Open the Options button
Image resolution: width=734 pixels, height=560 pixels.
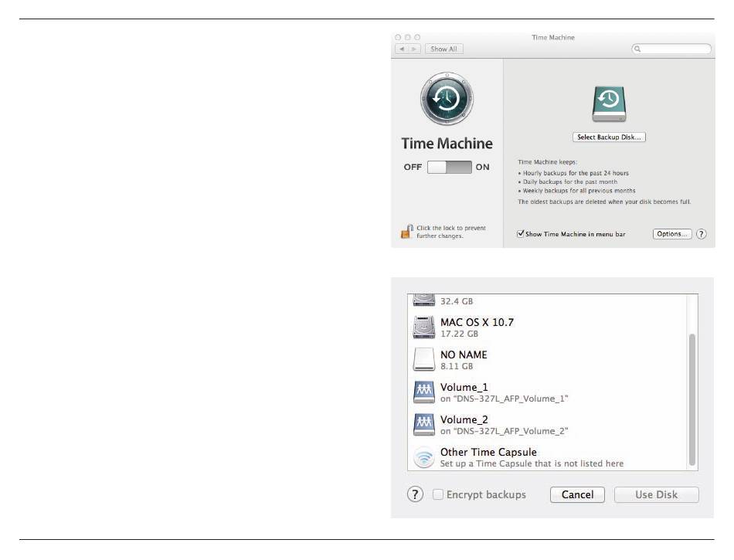(x=671, y=234)
